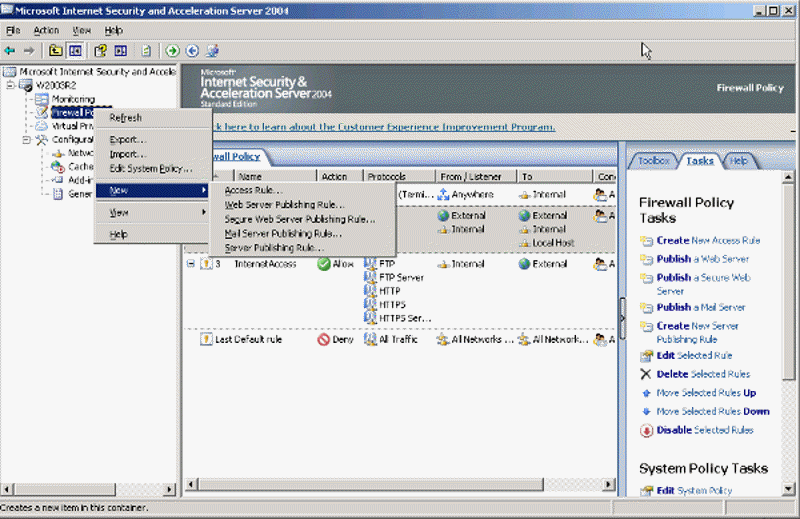Open the View menu in the menu bar
This screenshot has width=800, height=519.
pyautogui.click(x=82, y=31)
